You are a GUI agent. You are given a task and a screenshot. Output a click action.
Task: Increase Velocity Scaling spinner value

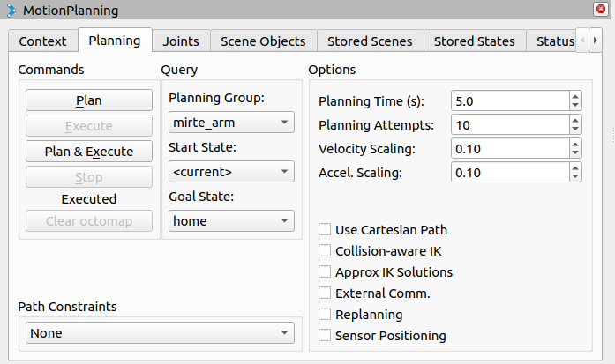click(575, 144)
